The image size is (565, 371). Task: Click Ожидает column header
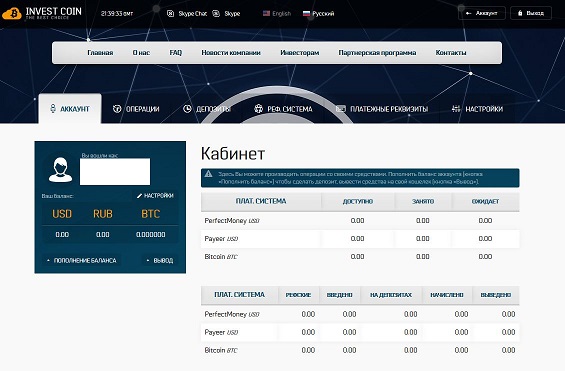coord(485,201)
